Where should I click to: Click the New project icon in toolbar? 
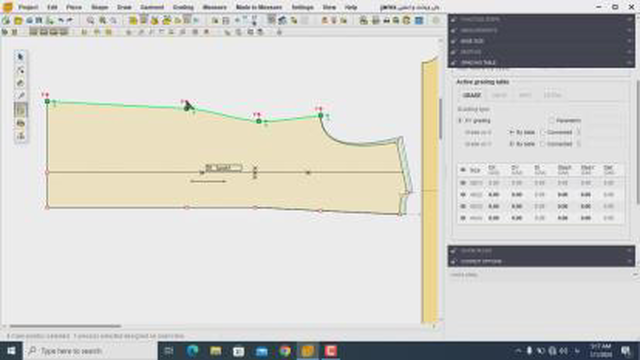pyautogui.click(x=6, y=20)
